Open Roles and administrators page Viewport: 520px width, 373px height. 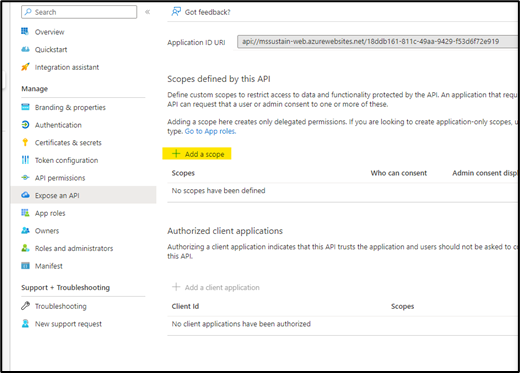(74, 248)
